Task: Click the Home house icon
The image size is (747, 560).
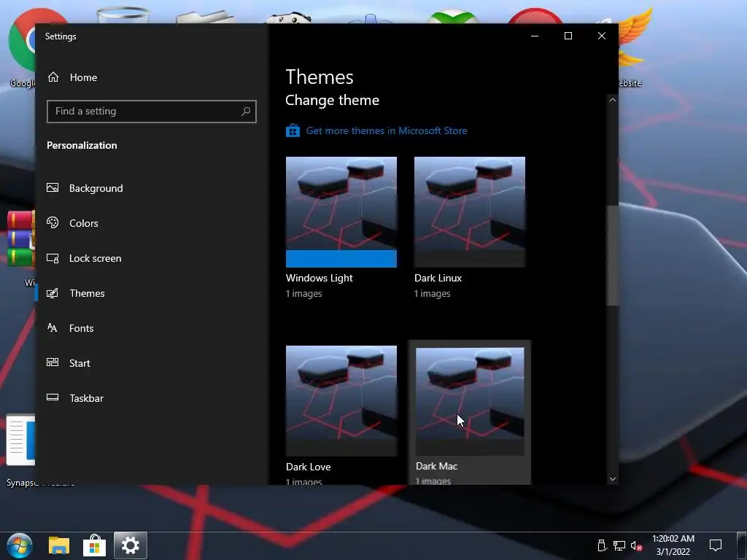Action: pyautogui.click(x=53, y=77)
